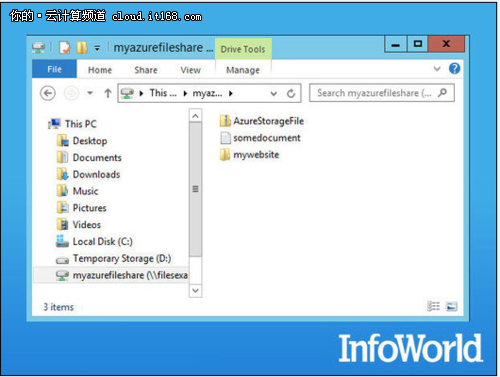Click the Videos folder icon

click(63, 225)
